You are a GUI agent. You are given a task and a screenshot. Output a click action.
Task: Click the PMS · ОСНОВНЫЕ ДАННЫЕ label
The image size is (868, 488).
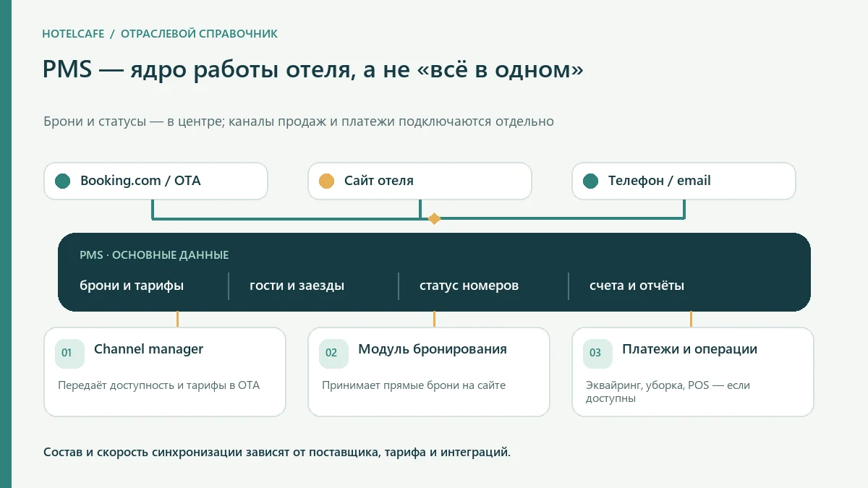click(154, 255)
